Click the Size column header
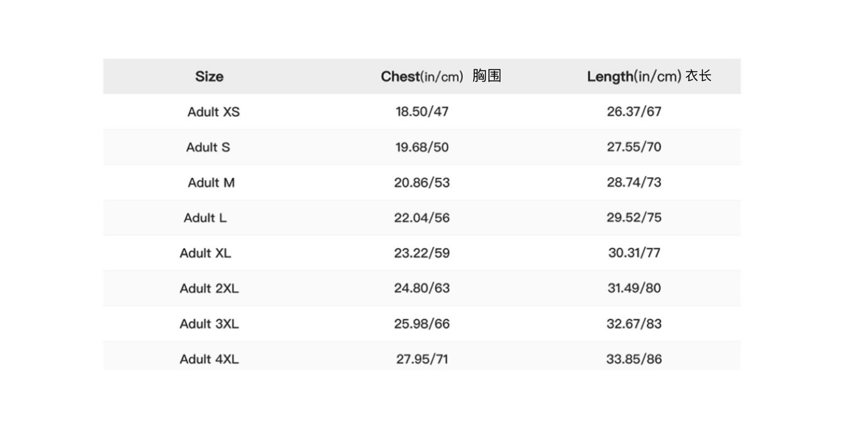Screen dimensions: 868x440 pos(209,76)
